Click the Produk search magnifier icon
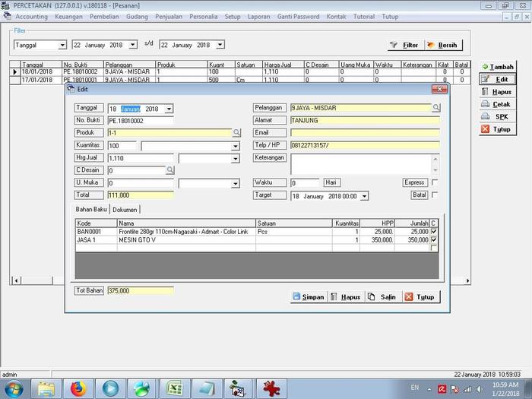This screenshot has height=399, width=532. [236, 133]
